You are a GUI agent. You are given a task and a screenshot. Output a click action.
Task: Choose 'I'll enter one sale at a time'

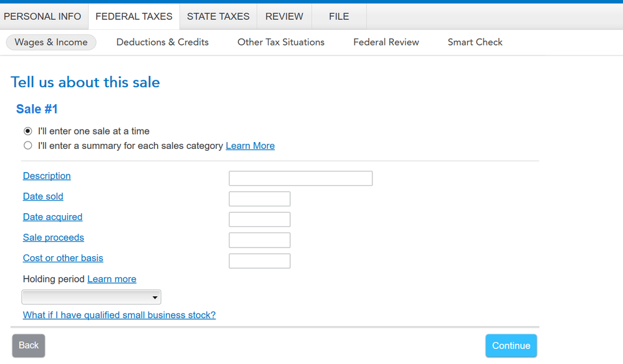coord(28,131)
